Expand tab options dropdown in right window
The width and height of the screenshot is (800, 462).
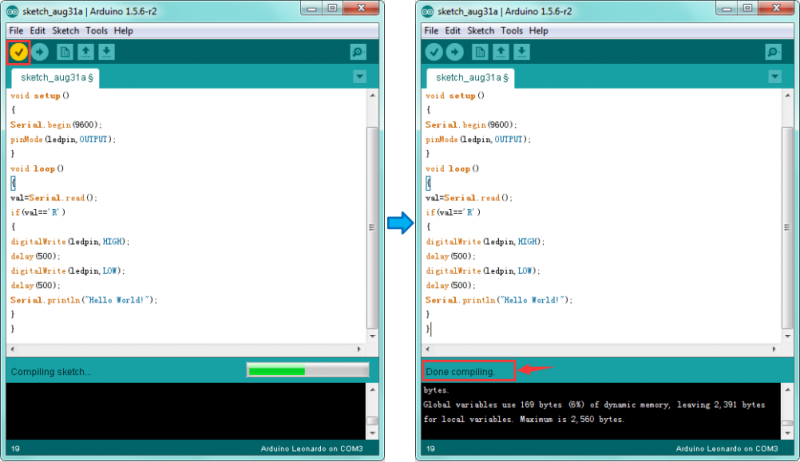(775, 77)
